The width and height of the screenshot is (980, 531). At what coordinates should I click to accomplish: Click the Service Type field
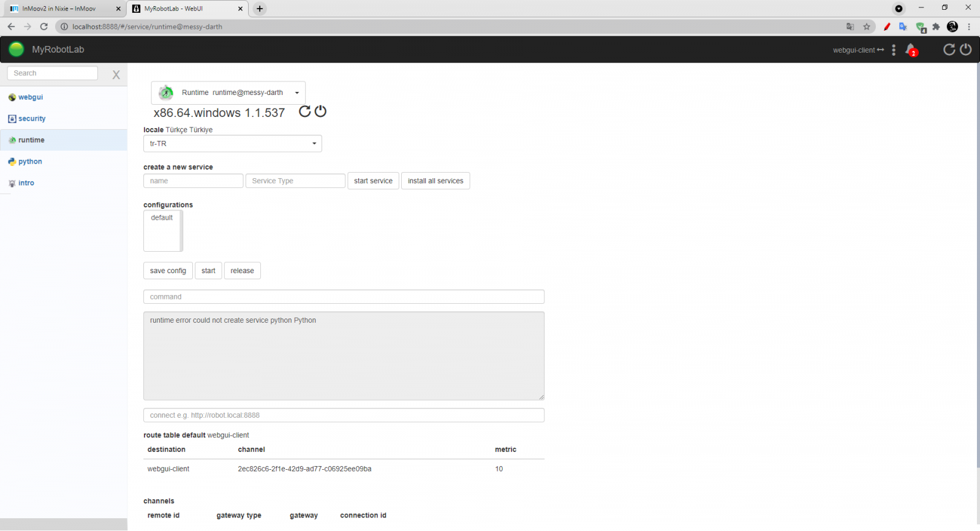[295, 181]
